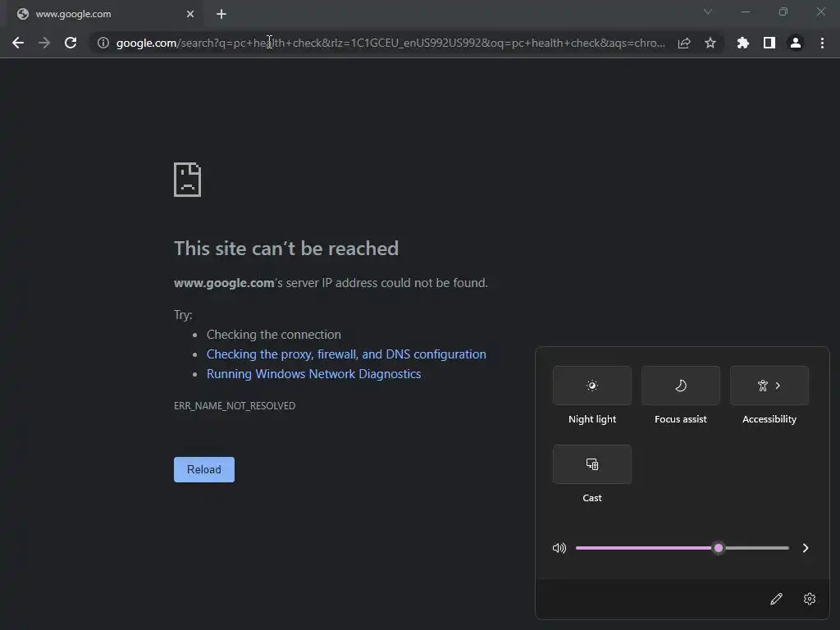The width and height of the screenshot is (840, 630).
Task: Open the tab search chevron
Action: 707,11
